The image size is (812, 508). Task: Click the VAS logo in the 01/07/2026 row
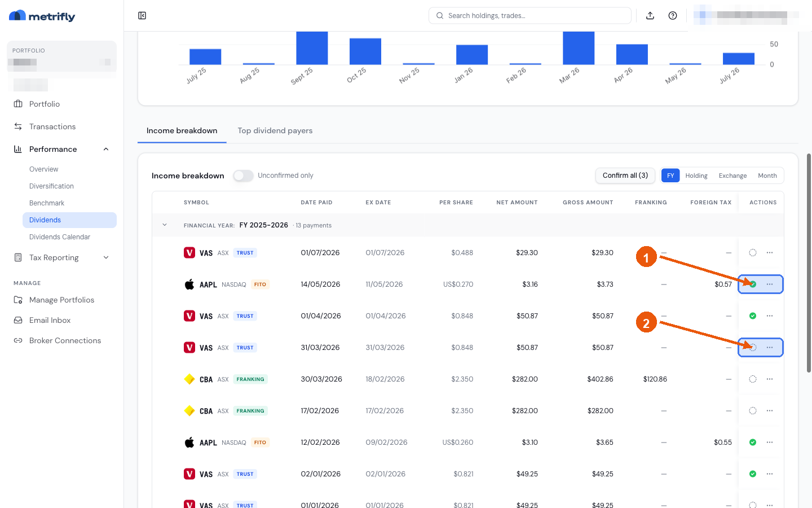click(189, 253)
